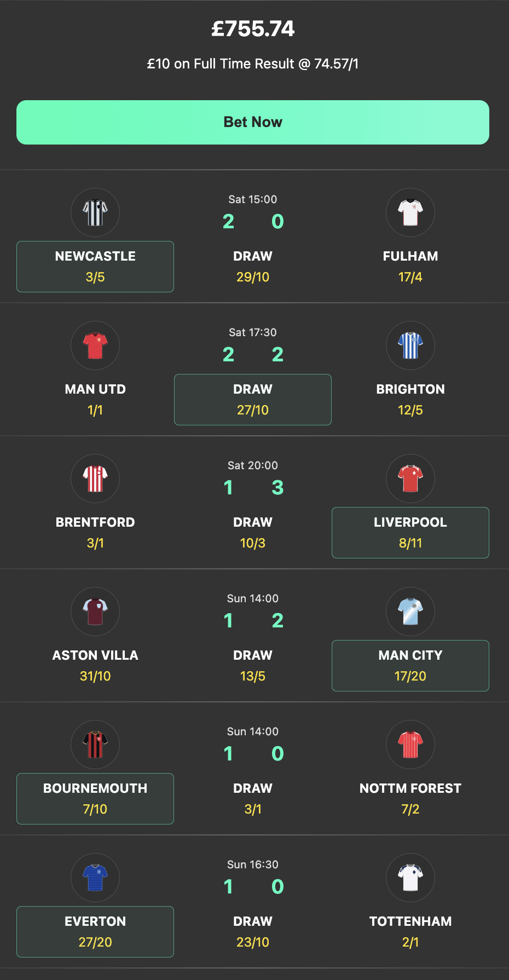Deselect the Man Utd v Brighton draw 27/10

[253, 400]
